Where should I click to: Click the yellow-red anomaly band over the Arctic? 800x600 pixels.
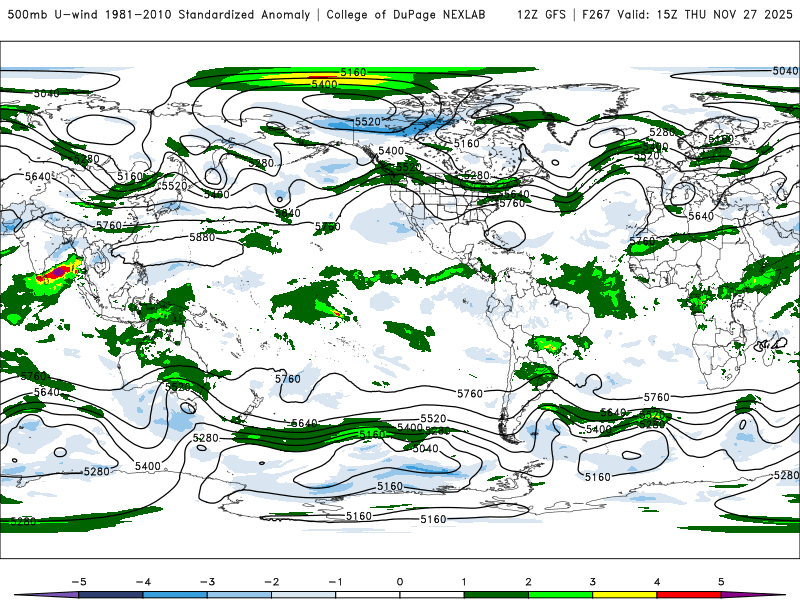coord(327,77)
